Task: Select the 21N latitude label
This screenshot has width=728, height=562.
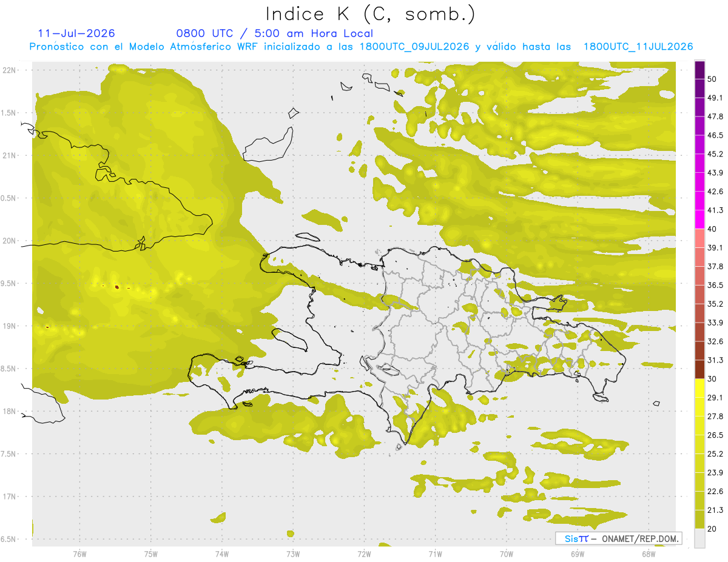Action: pyautogui.click(x=9, y=155)
